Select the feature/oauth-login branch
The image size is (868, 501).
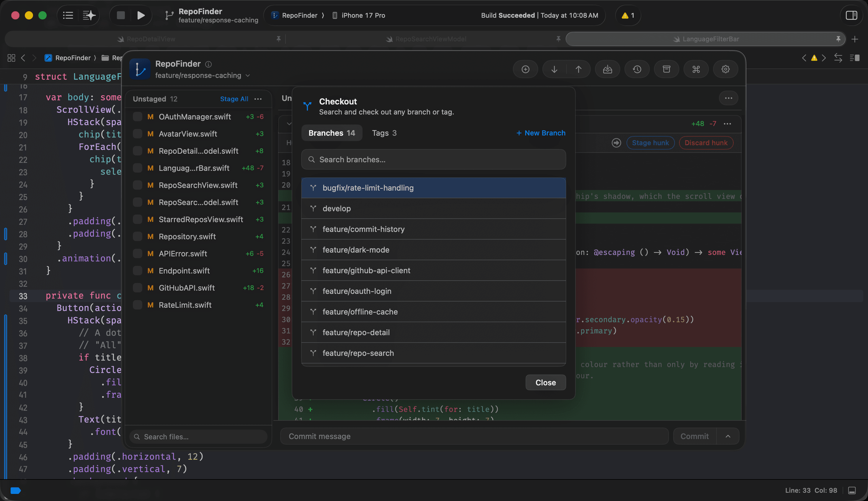tap(433, 291)
